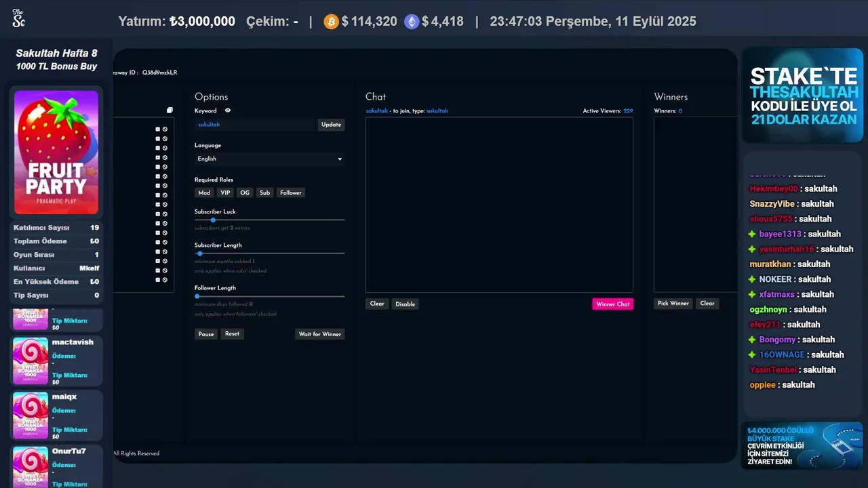
Task: Click username YasinTenbel in stream chat
Action: click(774, 369)
